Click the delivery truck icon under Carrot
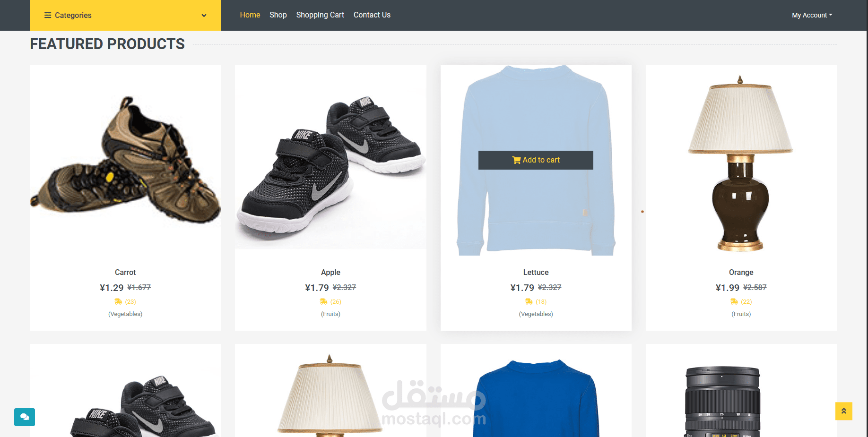This screenshot has width=868, height=437. pyautogui.click(x=118, y=301)
